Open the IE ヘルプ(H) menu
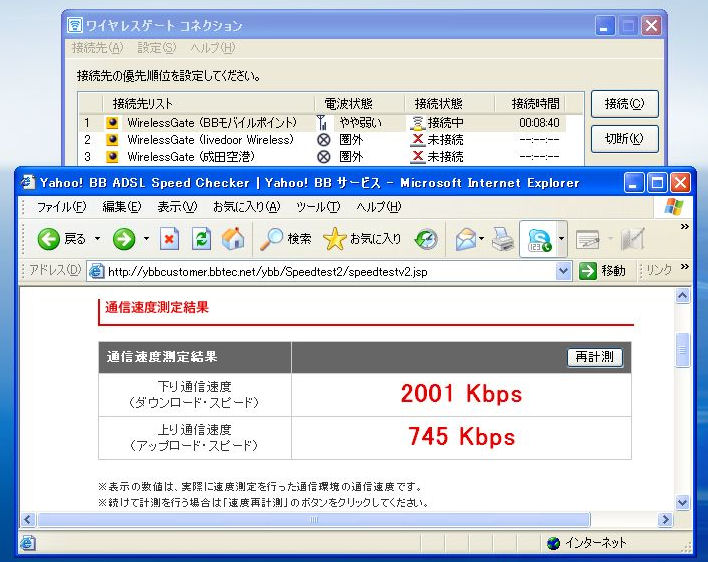Image resolution: width=708 pixels, height=562 pixels. click(x=378, y=207)
